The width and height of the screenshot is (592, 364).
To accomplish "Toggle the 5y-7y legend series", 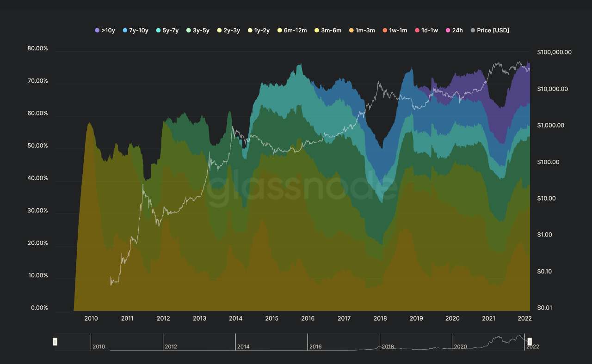I will pyautogui.click(x=168, y=30).
